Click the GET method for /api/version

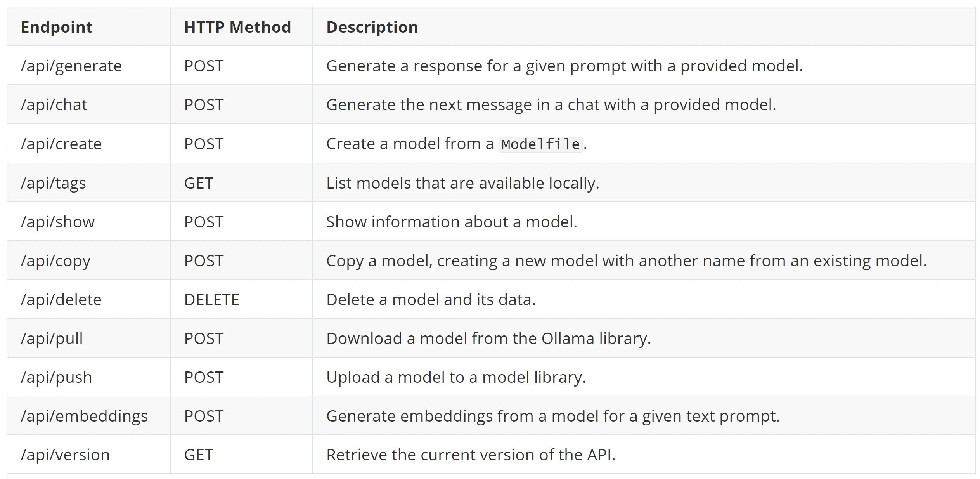(199, 455)
